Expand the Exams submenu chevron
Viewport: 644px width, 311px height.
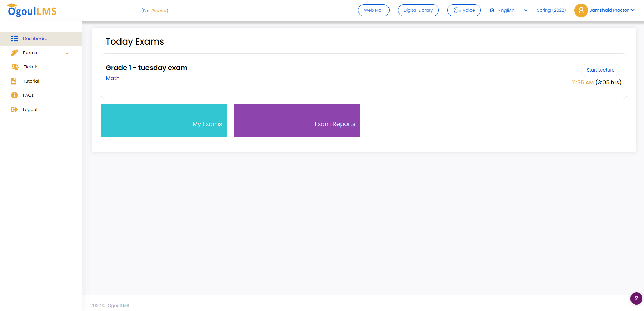pos(67,53)
